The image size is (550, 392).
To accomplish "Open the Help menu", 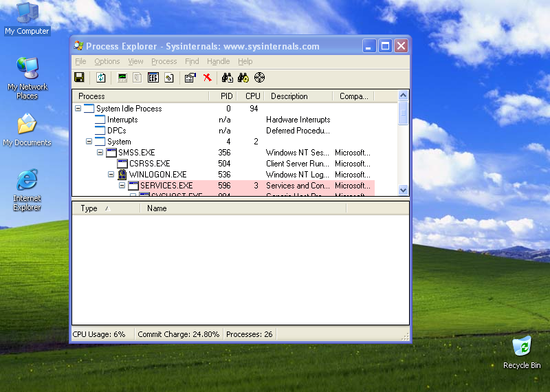I will click(x=245, y=61).
